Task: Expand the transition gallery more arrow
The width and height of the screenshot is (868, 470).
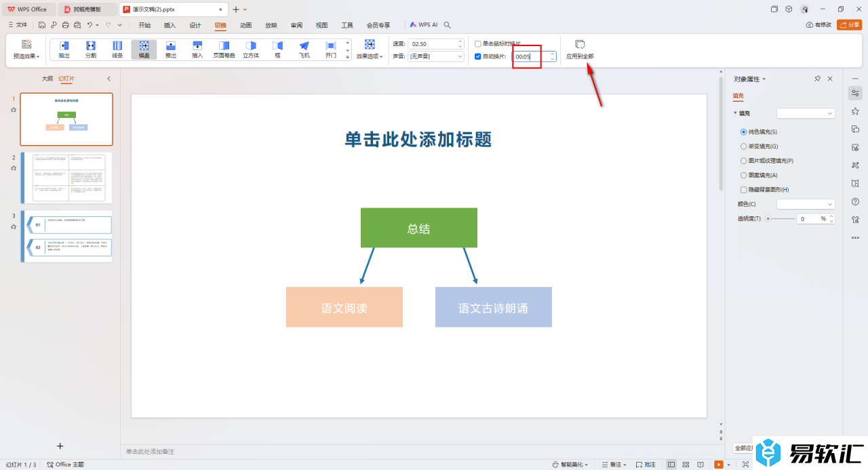Action: tap(348, 58)
